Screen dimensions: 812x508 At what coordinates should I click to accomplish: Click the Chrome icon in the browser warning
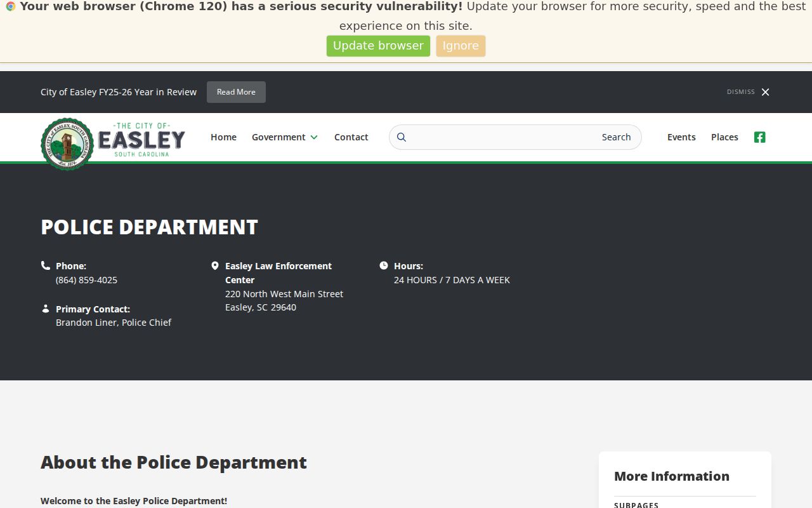pyautogui.click(x=11, y=6)
